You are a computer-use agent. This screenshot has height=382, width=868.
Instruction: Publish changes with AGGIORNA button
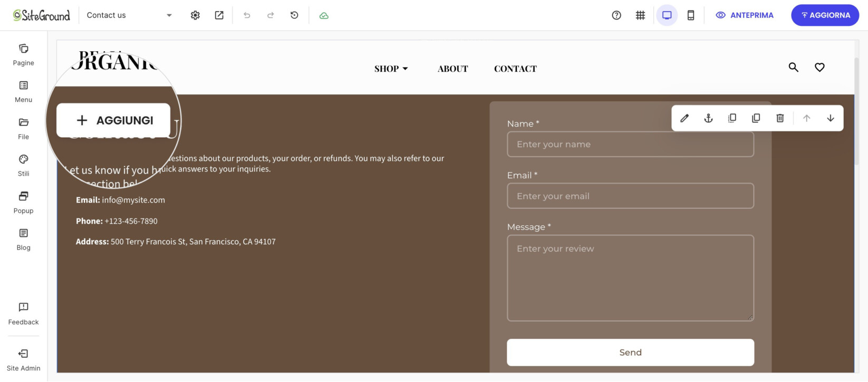tap(825, 15)
